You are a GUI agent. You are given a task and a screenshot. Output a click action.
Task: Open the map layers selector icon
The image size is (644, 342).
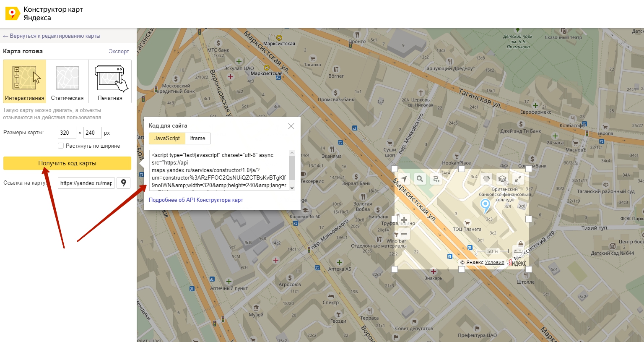point(502,179)
